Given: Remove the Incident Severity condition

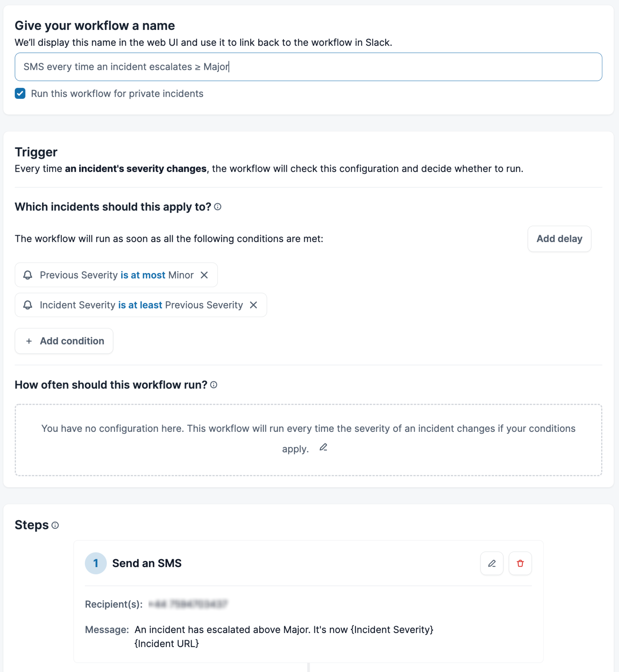Looking at the screenshot, I should (254, 305).
